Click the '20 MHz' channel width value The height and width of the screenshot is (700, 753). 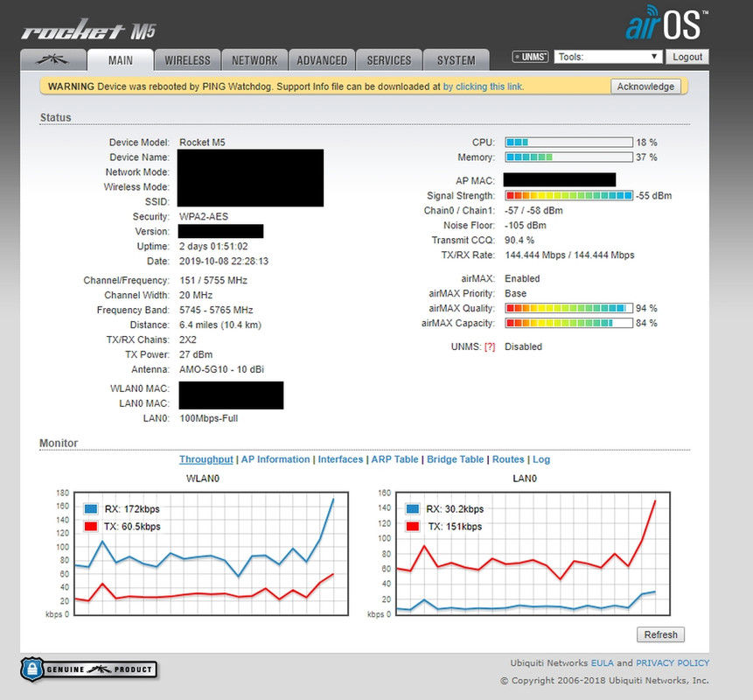(x=196, y=295)
